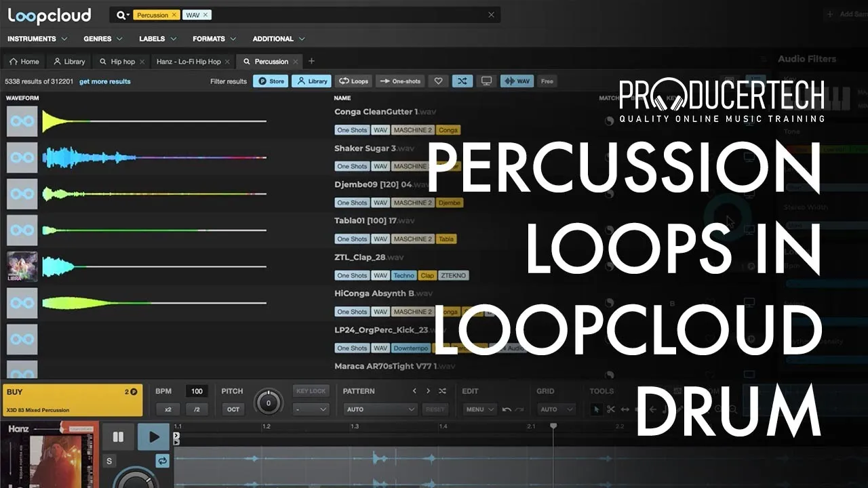Close the Hip hop tab
Viewport: 868px width, 488px height.
(x=142, y=62)
